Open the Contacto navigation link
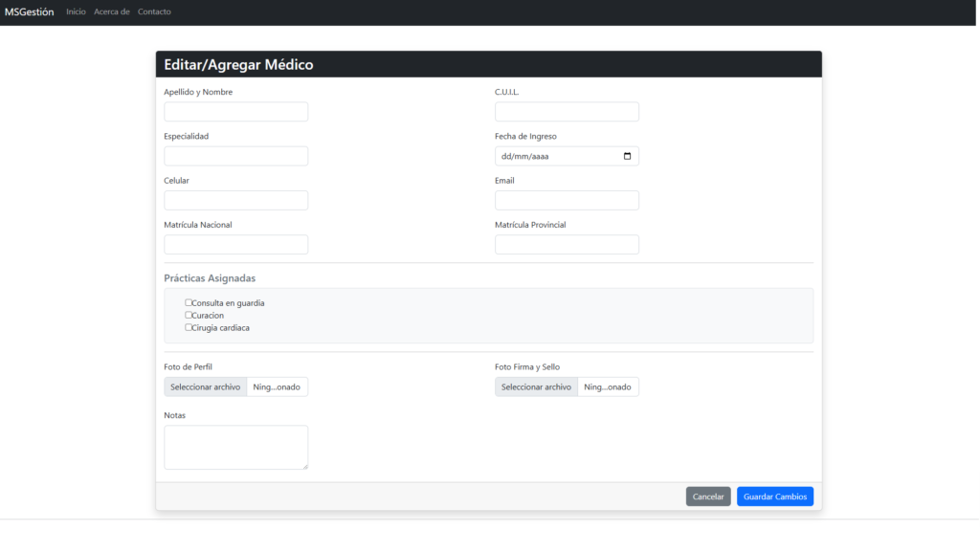Viewport: 980px width, 552px height. tap(154, 11)
